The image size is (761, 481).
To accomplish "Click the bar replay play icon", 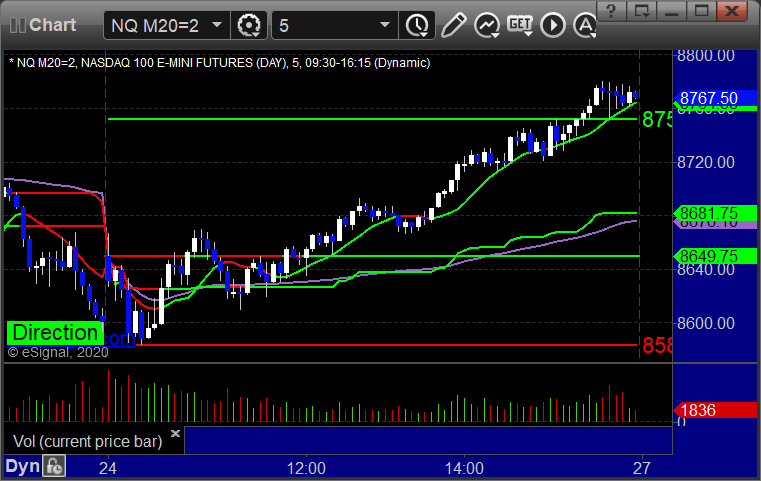I will [553, 25].
